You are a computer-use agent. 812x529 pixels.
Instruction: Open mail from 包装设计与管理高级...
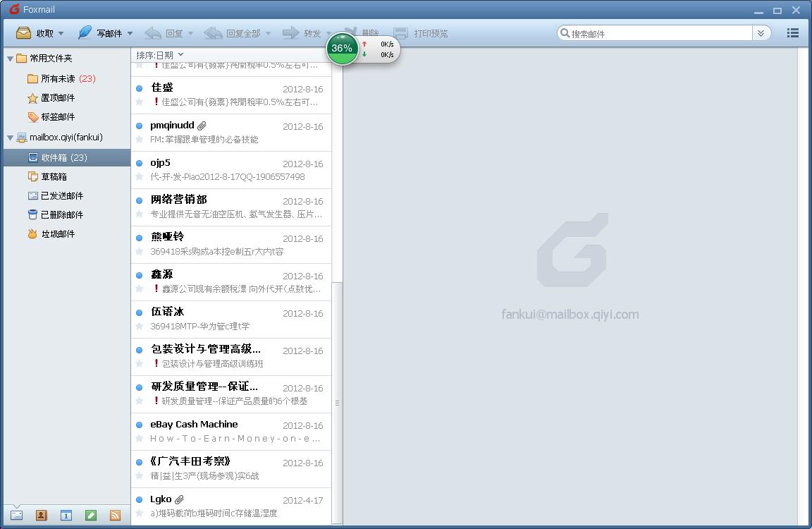coord(231,357)
